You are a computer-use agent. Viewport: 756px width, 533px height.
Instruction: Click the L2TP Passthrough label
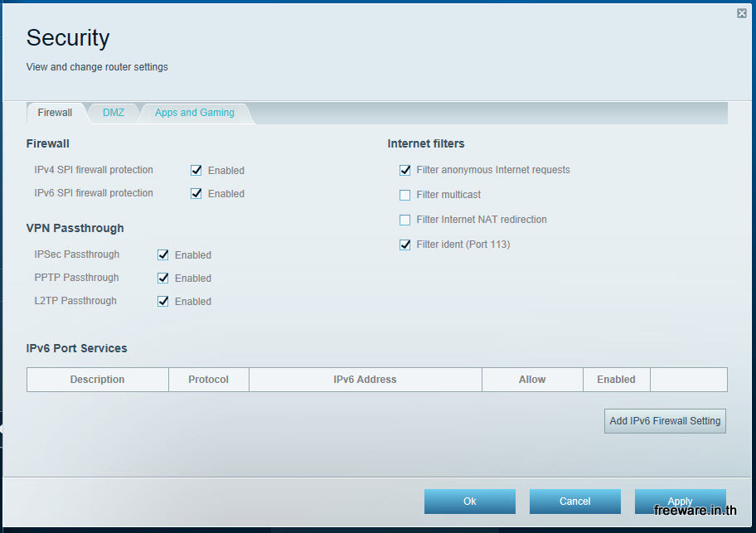75,301
